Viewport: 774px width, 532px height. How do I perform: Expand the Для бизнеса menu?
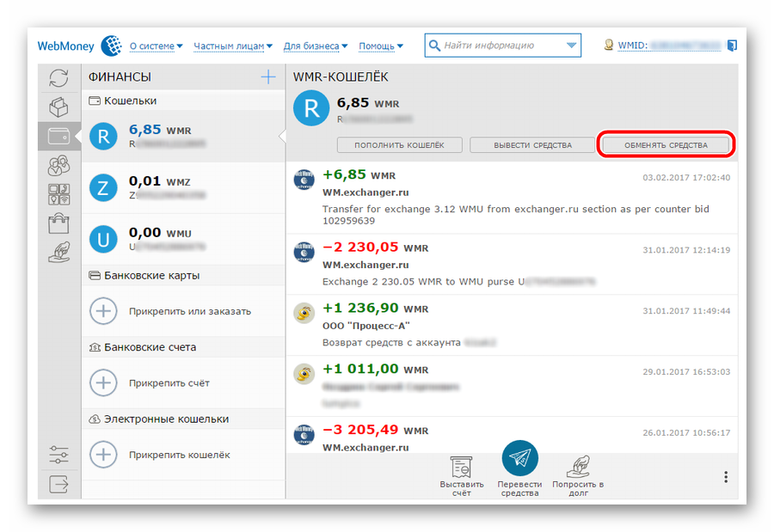click(316, 46)
